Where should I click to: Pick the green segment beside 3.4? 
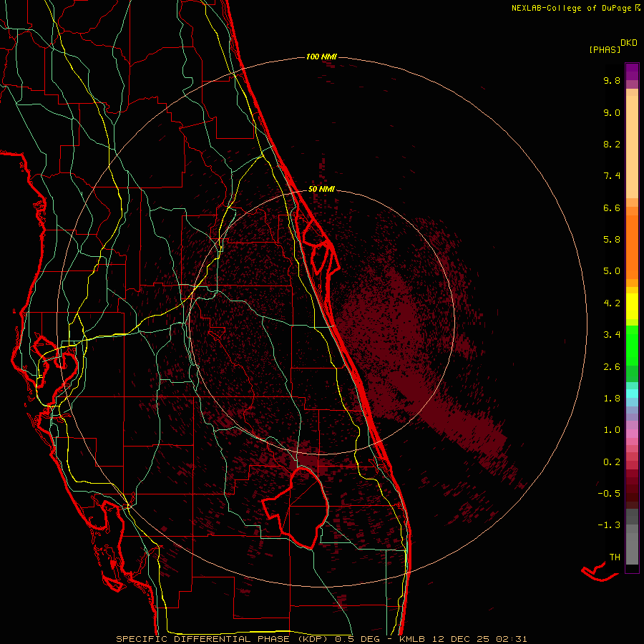click(x=632, y=345)
